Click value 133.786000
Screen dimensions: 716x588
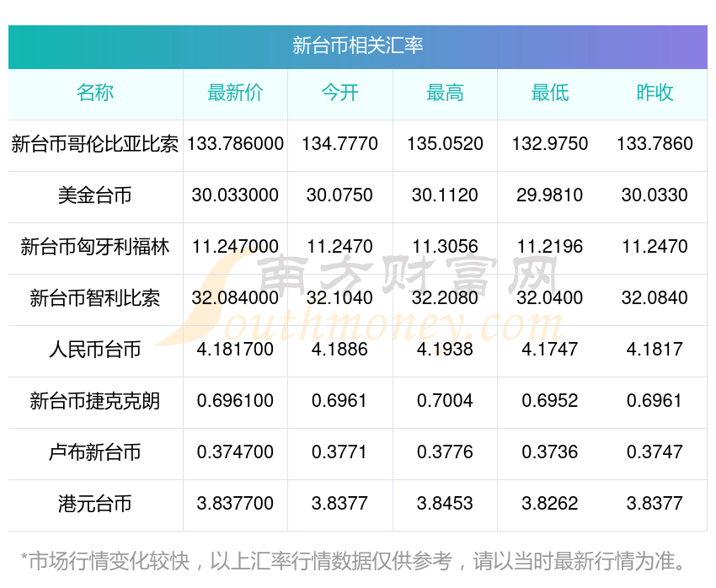point(235,144)
